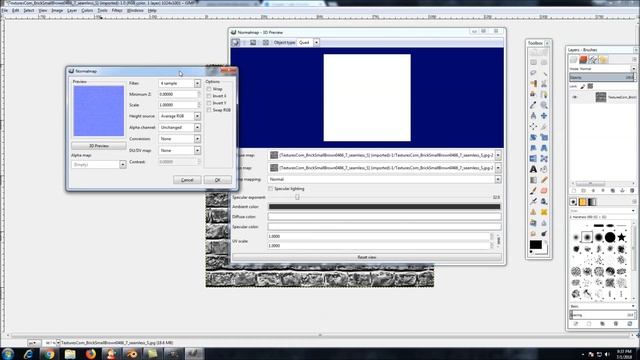Select the Color Picker eyedropper tool

[533, 105]
